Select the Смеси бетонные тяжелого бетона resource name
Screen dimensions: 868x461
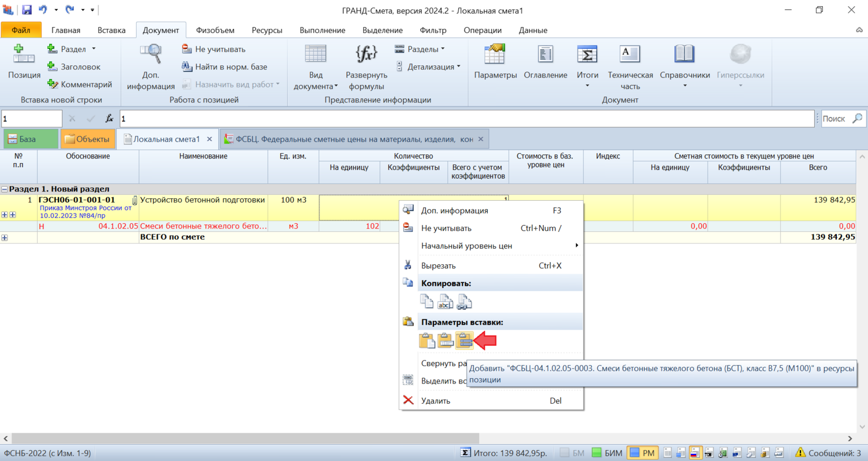(203, 226)
